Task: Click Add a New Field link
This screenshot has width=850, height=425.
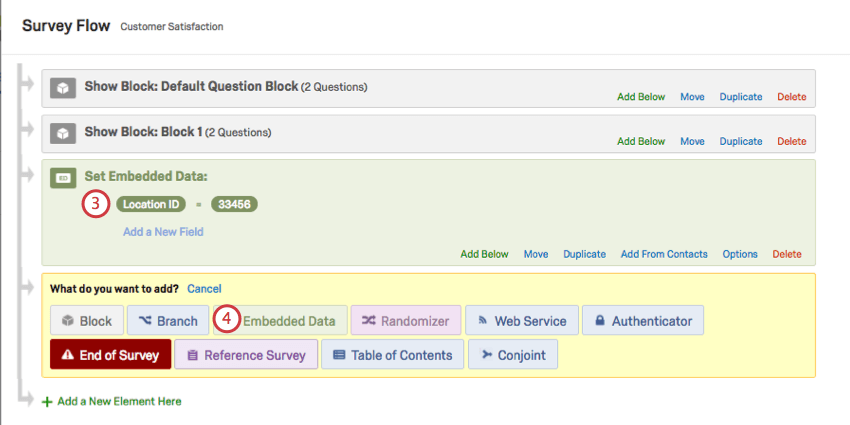Action: coord(163,231)
